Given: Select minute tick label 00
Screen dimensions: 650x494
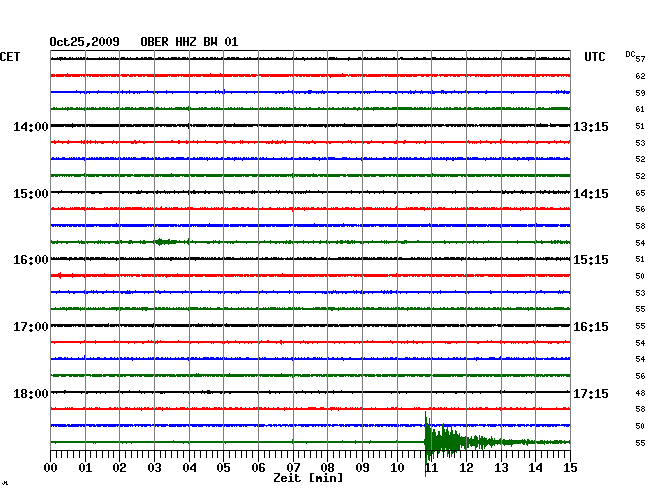Looking at the screenshot, I should tap(51, 468).
